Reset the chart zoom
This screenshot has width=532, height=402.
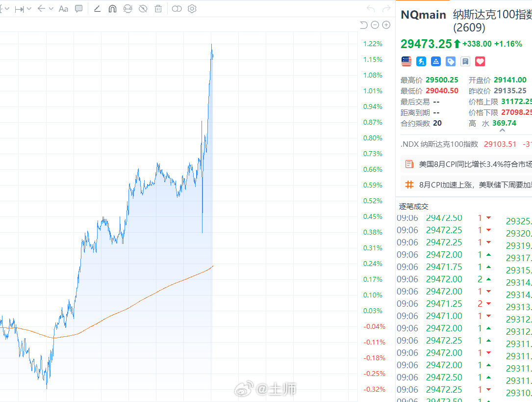coord(364,25)
